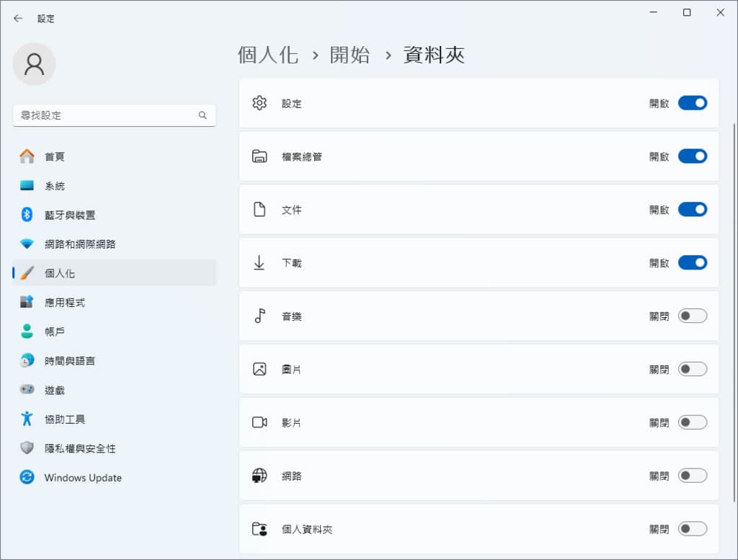Click the 遊戲 label in sidebar

pos(55,390)
